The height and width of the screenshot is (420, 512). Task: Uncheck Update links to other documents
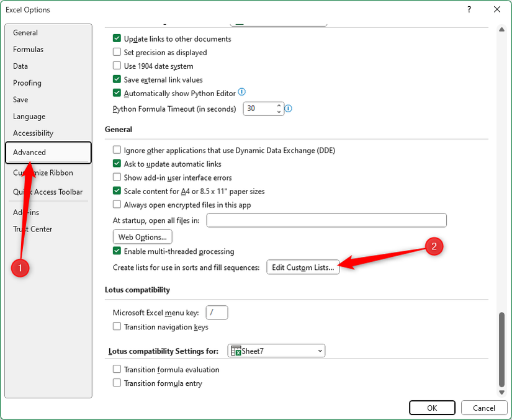[x=117, y=38]
